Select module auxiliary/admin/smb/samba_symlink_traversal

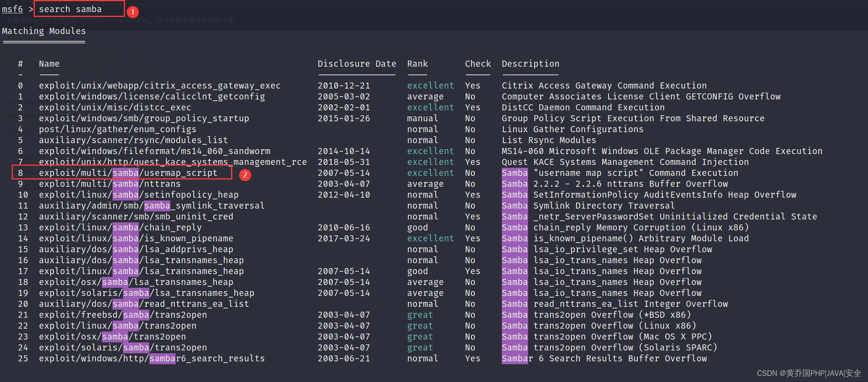click(x=152, y=206)
